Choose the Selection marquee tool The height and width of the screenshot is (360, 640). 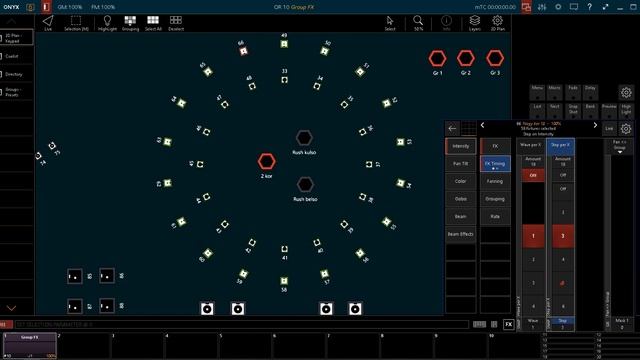76,23
